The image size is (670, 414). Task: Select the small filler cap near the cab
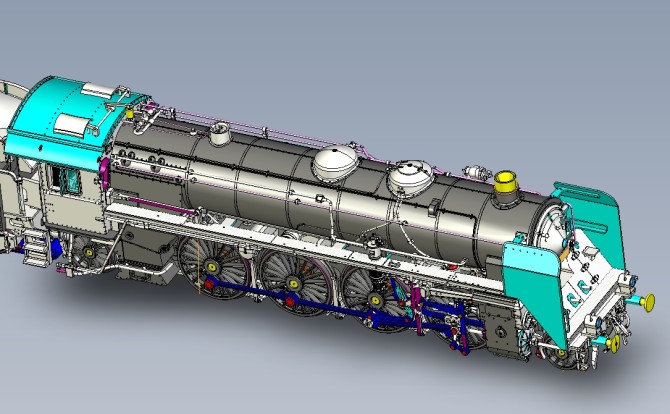click(218, 131)
